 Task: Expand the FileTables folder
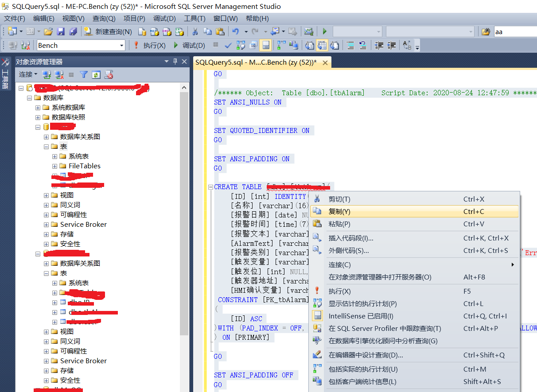[55, 166]
